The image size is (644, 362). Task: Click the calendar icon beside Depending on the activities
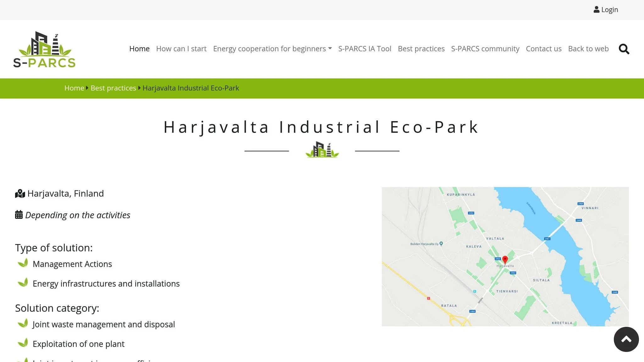(19, 215)
